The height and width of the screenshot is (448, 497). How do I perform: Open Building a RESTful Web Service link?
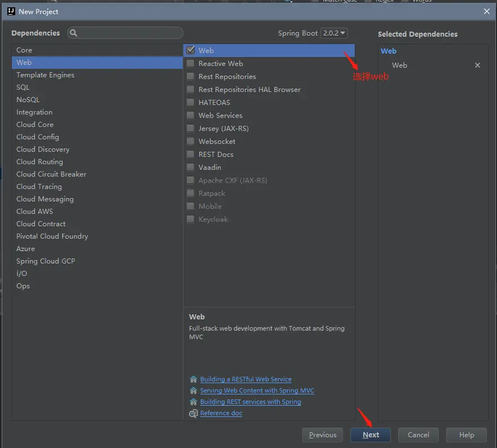click(x=245, y=379)
